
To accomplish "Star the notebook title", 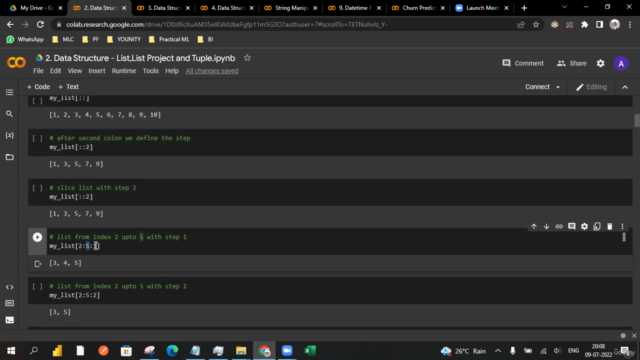I will [x=247, y=58].
